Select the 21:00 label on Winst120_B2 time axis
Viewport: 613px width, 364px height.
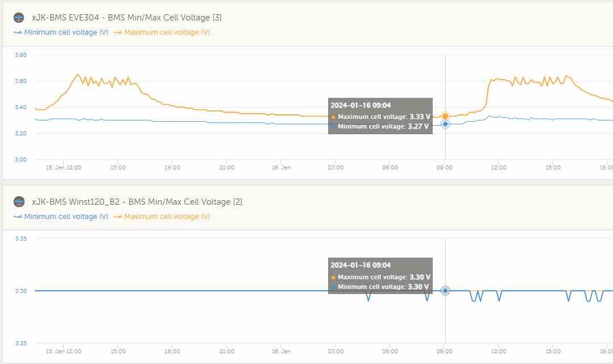coord(226,351)
